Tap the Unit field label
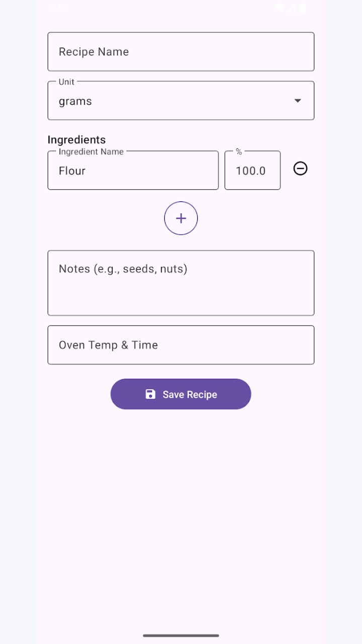 [x=66, y=82]
